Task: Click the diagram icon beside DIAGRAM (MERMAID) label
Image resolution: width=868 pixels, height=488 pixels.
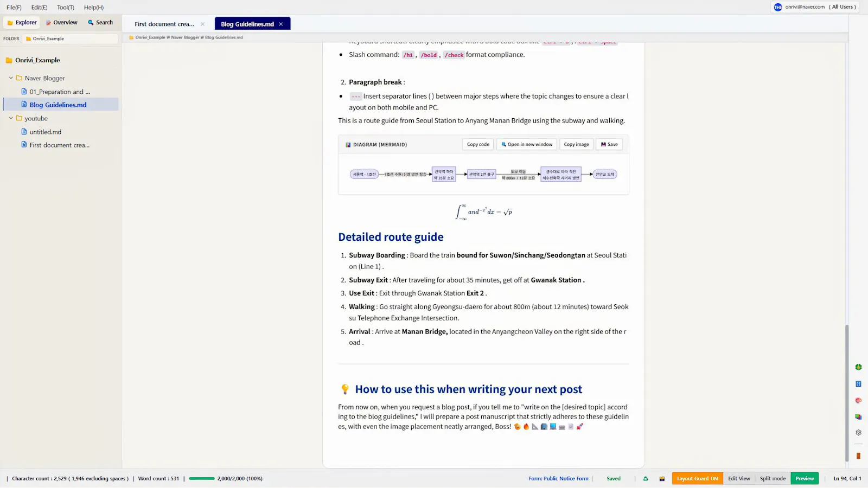Action: click(x=348, y=145)
